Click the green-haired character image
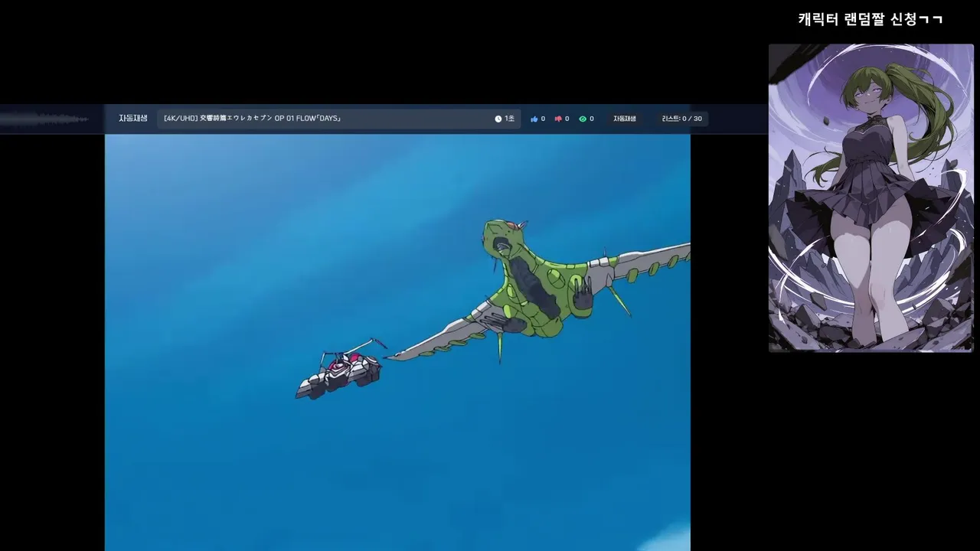The height and width of the screenshot is (551, 980). (x=871, y=197)
